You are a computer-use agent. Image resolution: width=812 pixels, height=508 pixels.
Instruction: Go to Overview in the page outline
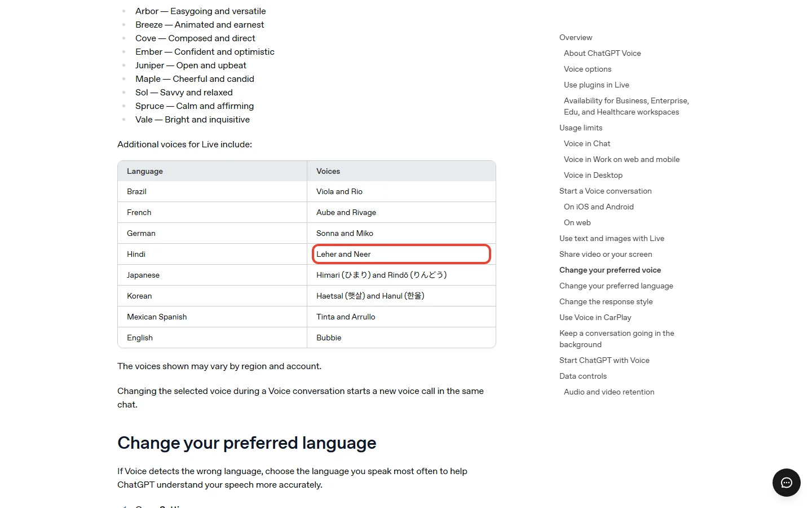(576, 37)
